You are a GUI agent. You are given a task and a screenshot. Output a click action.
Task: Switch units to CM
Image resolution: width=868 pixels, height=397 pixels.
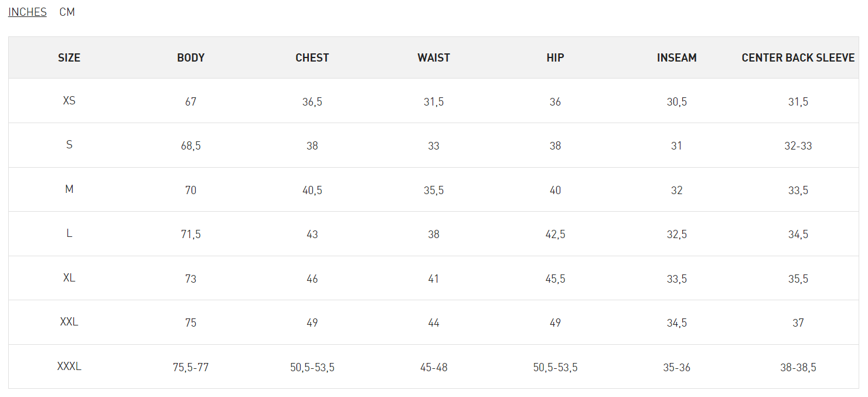tap(67, 12)
